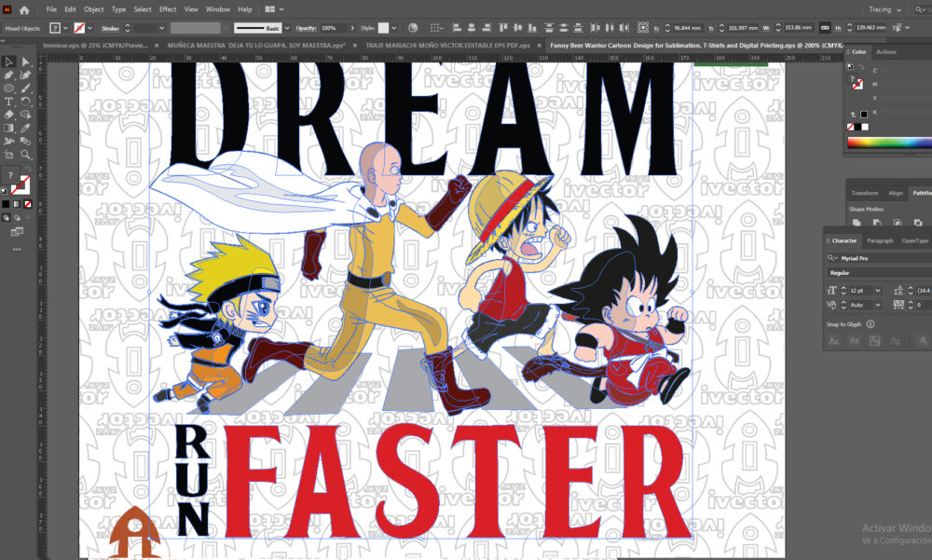Image resolution: width=932 pixels, height=560 pixels.
Task: Open the Recolor Artwork wheel icon
Action: pos(413,28)
